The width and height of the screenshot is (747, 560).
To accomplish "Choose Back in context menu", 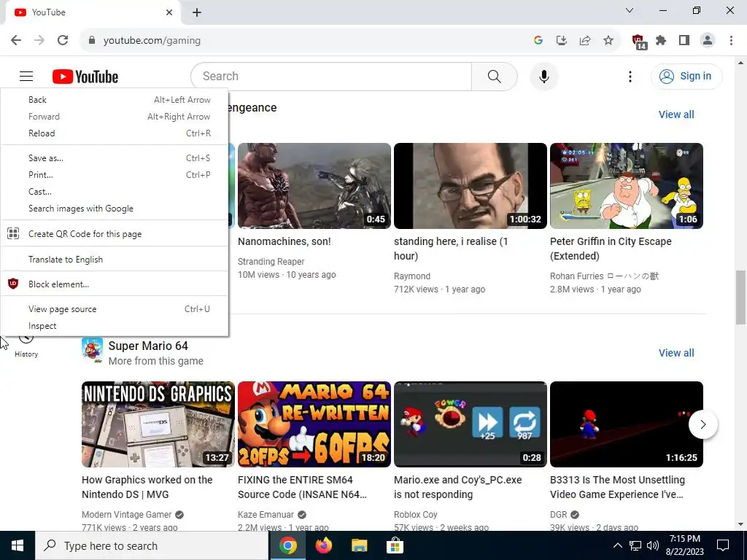I will coord(115,99).
